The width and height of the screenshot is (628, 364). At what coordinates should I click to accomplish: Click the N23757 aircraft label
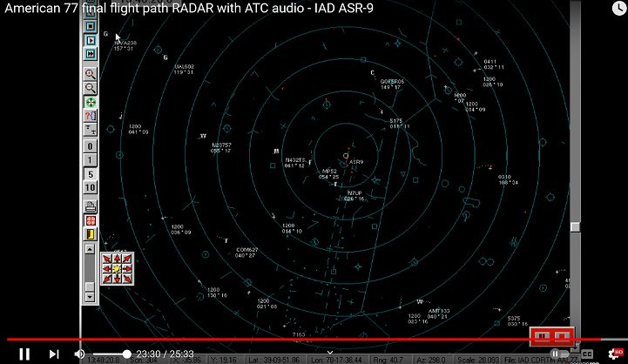coord(221,145)
